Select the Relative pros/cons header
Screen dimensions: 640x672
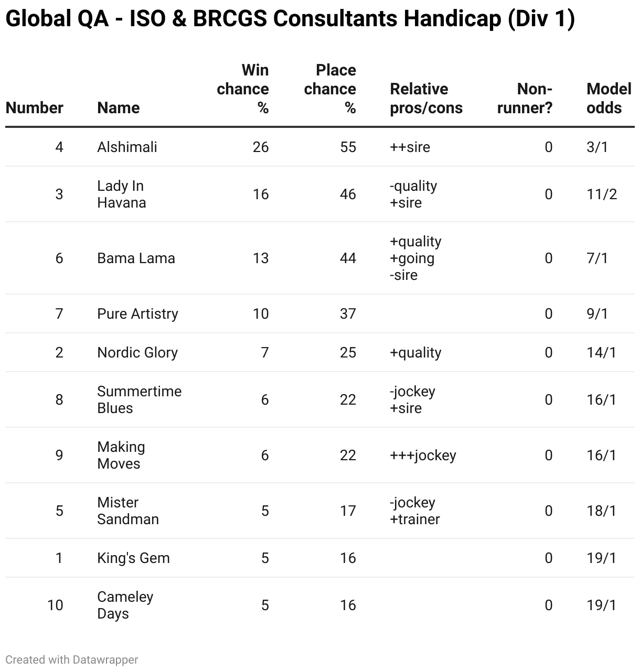coord(426,99)
